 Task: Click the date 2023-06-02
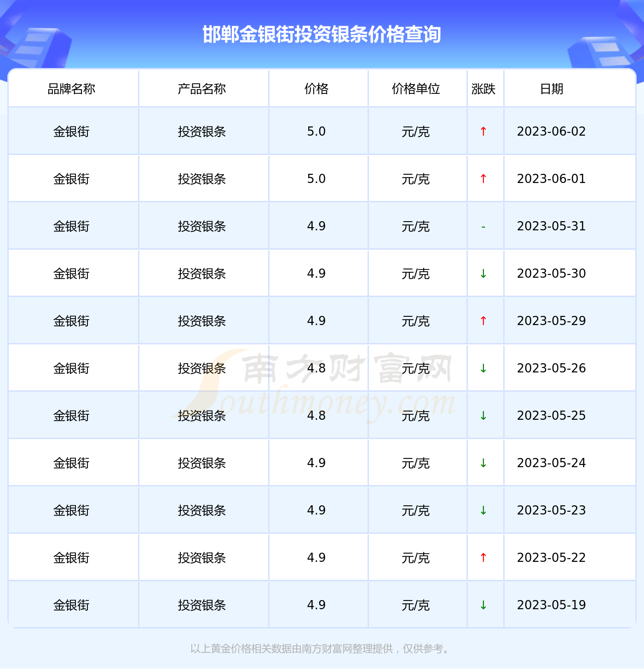pos(552,132)
